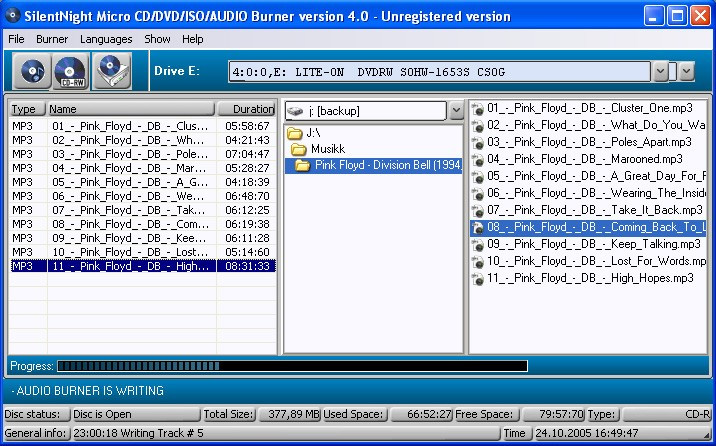Expand the Drive E: device dropdown arrow
Image resolution: width=716 pixels, height=446 pixels.
coord(660,72)
